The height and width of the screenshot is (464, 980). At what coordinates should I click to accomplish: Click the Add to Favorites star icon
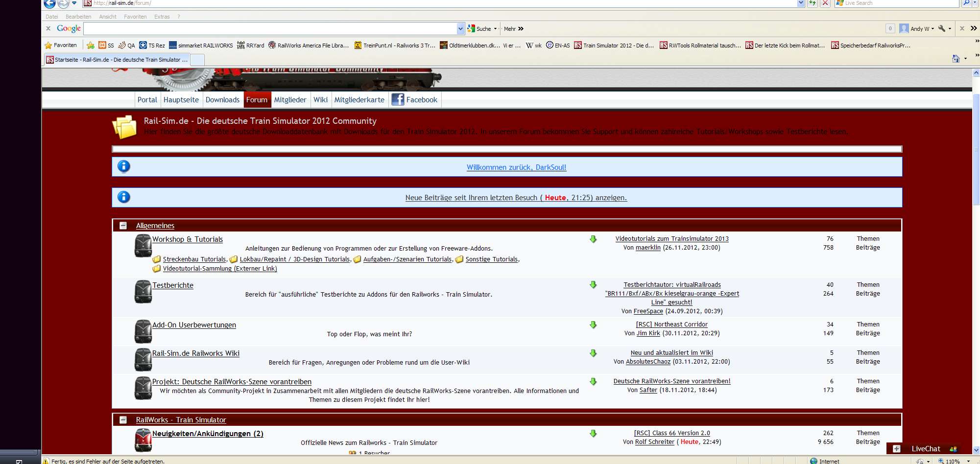click(91, 46)
